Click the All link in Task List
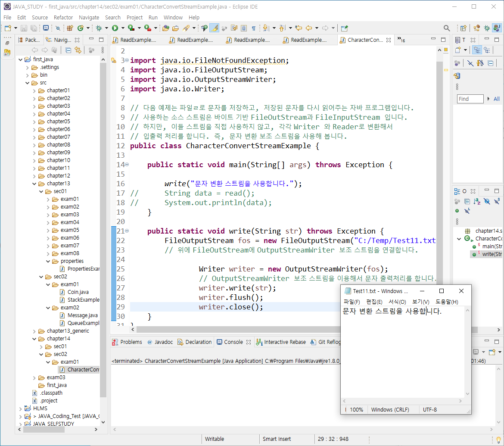The height and width of the screenshot is (446, 504). point(496,99)
